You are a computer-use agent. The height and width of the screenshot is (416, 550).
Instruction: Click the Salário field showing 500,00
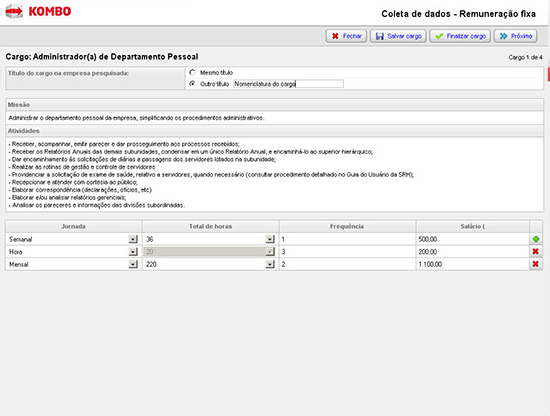click(x=472, y=239)
